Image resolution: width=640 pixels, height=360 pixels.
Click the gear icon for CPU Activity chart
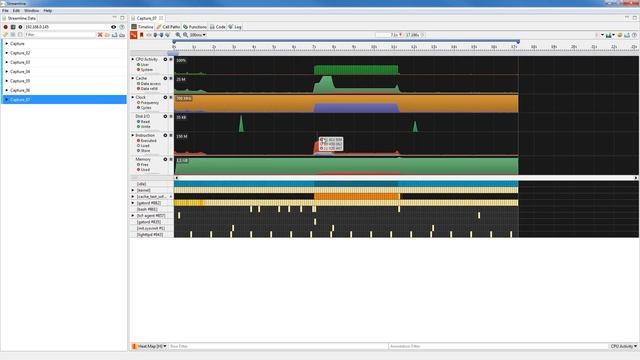pos(165,60)
